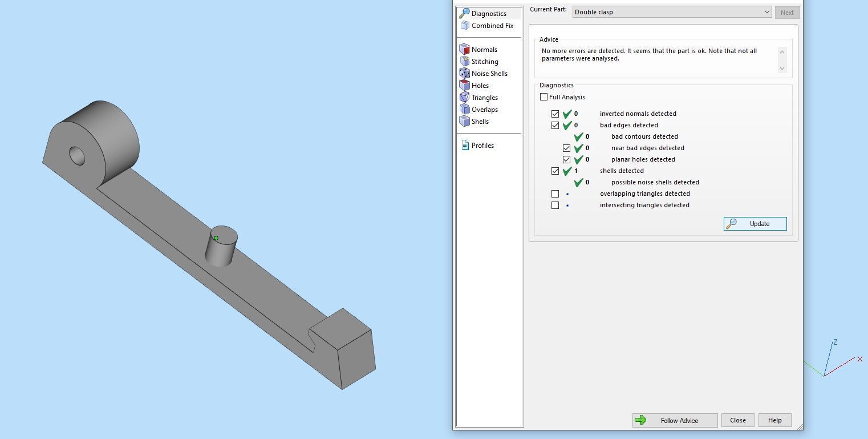The image size is (868, 439).
Task: Uncheck inverted normals detection
Action: (555, 114)
